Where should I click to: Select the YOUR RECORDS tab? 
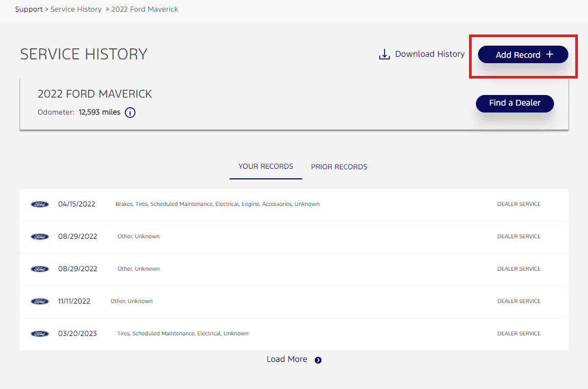point(266,167)
